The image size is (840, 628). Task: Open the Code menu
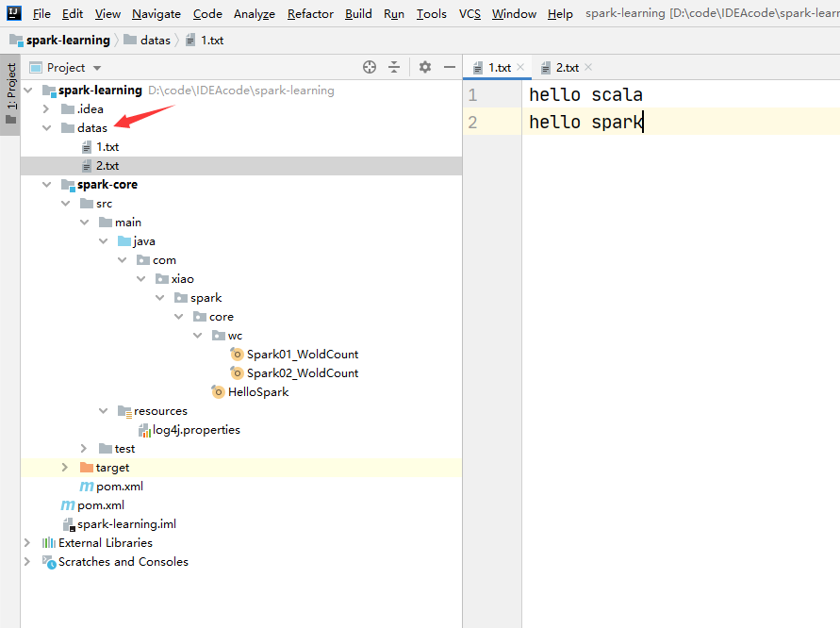click(x=207, y=13)
